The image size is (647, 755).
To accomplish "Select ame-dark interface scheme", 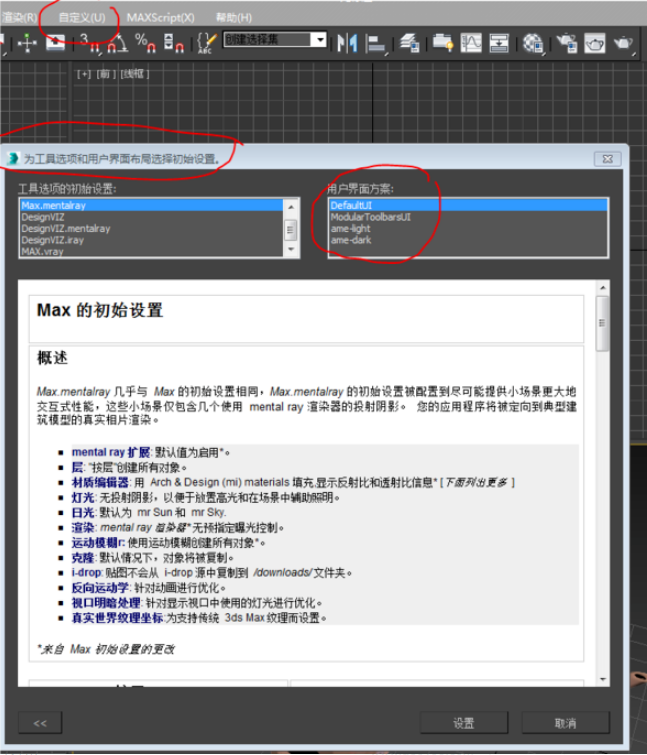I will click(468, 240).
